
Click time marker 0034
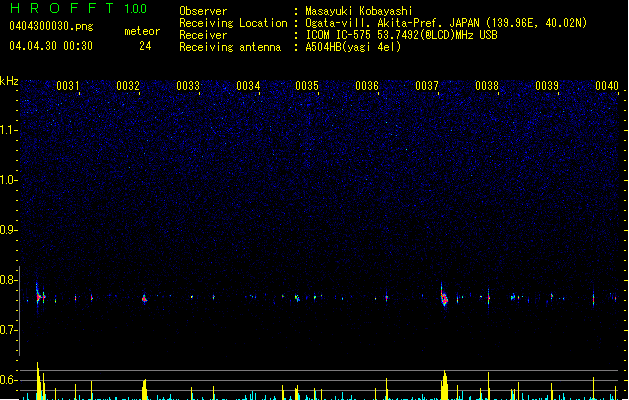click(x=248, y=85)
